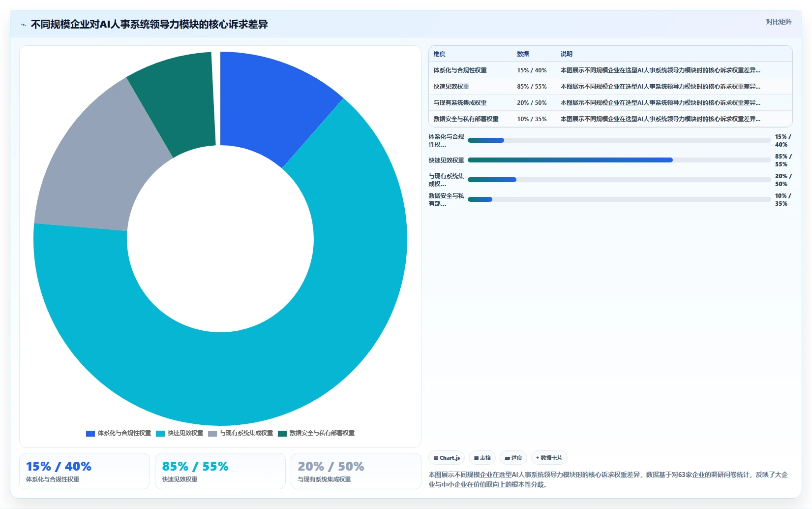Image resolution: width=812 pixels, height=509 pixels.
Task: Select the 数据卡片 tag chip
Action: coord(549,458)
